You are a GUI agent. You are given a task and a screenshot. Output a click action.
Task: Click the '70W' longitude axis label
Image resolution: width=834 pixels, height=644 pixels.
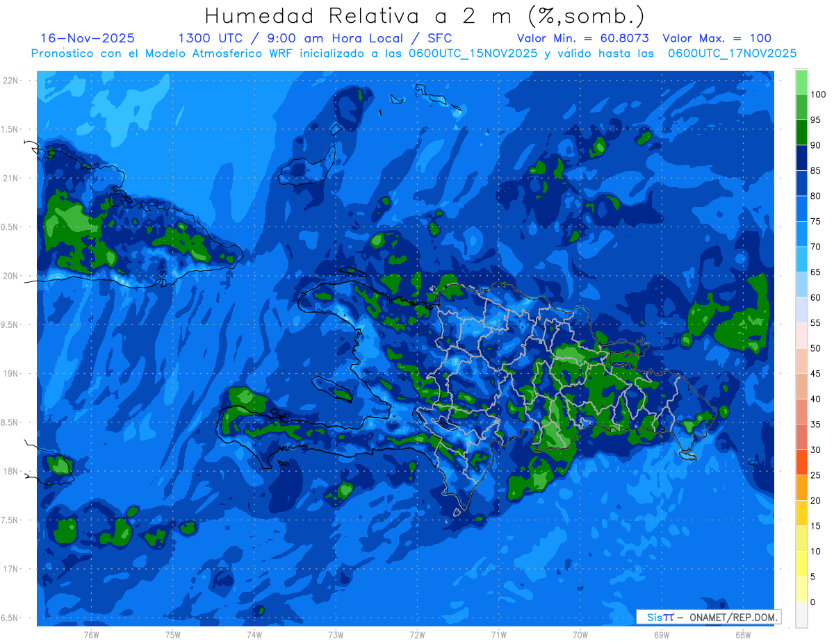[580, 634]
